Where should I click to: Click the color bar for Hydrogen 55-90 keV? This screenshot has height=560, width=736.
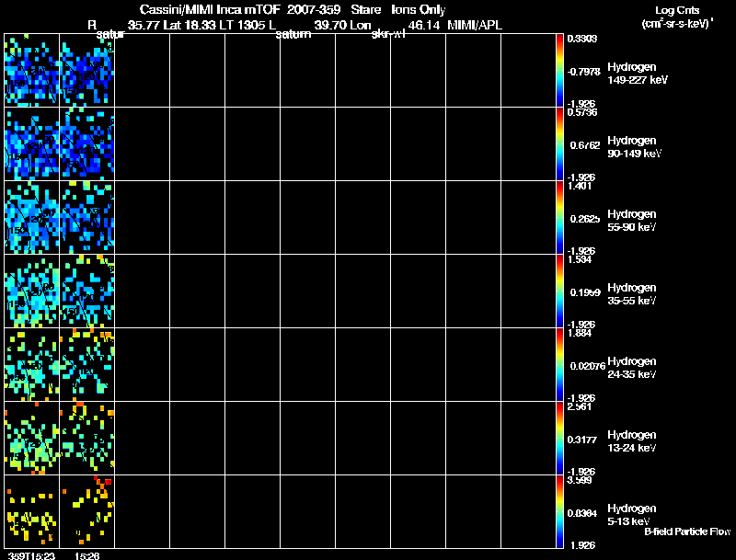pyautogui.click(x=559, y=218)
